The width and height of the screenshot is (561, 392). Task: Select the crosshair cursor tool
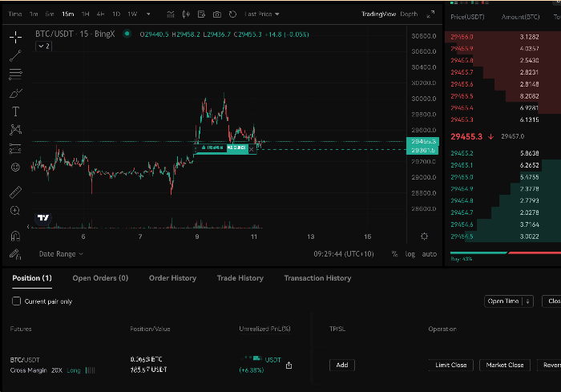tap(15, 37)
